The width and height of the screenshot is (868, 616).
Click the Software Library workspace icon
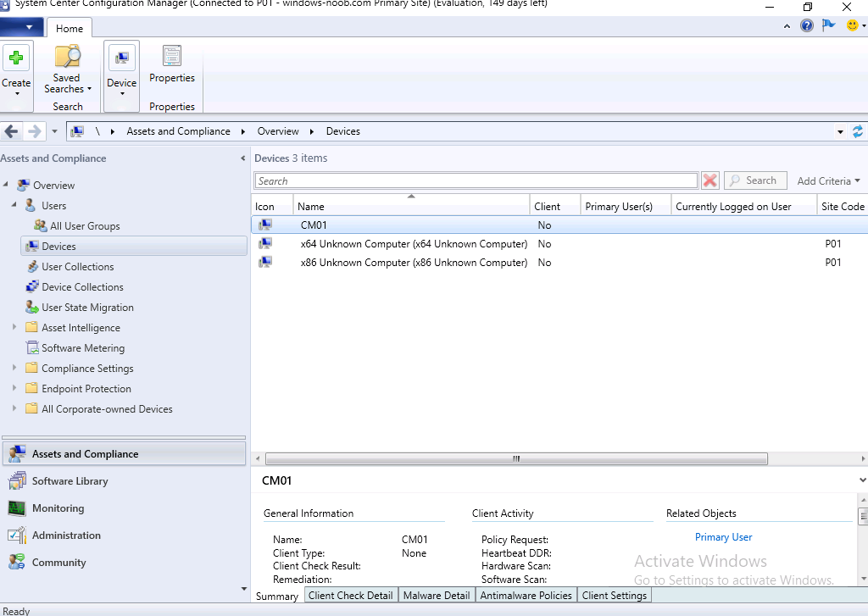(17, 481)
